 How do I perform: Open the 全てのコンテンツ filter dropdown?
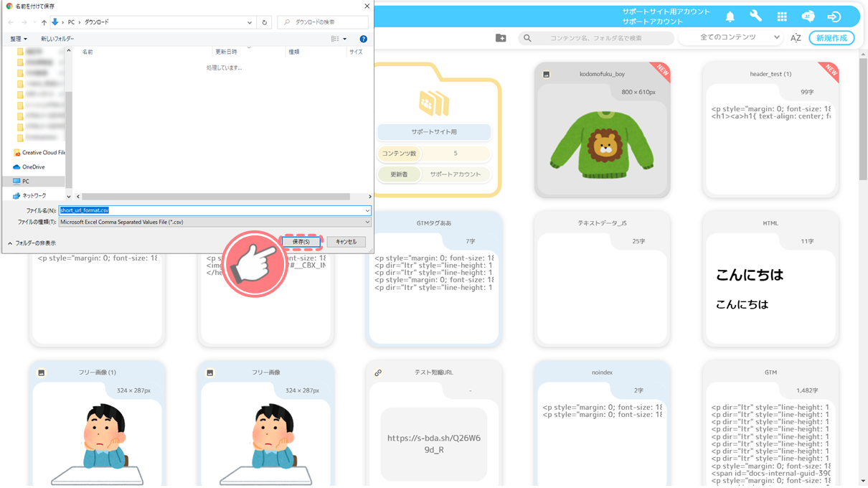click(730, 37)
